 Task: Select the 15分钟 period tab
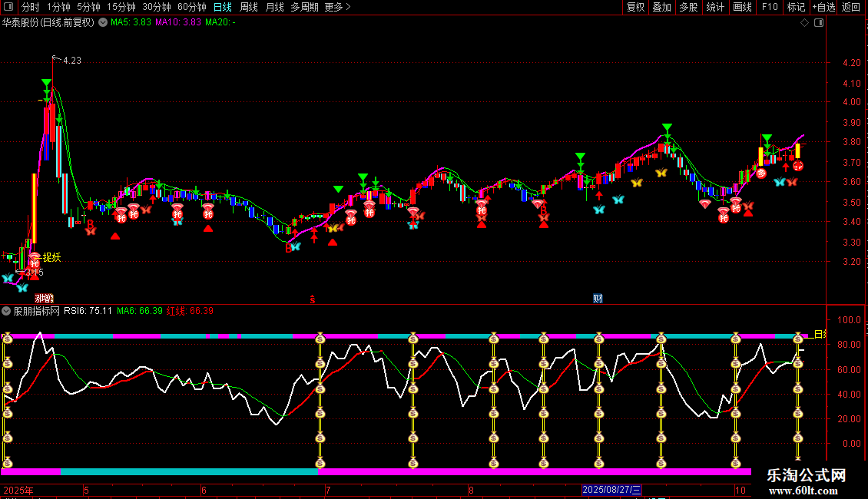tap(121, 7)
